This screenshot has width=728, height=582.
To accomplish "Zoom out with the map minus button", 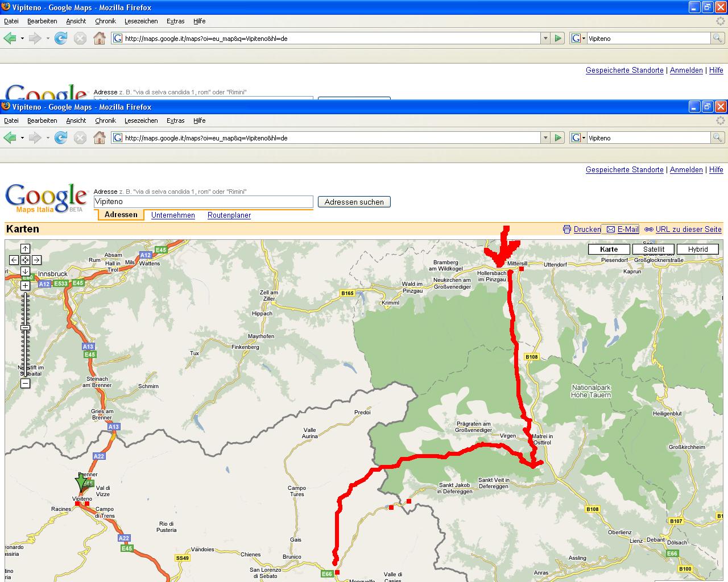I will [x=25, y=384].
